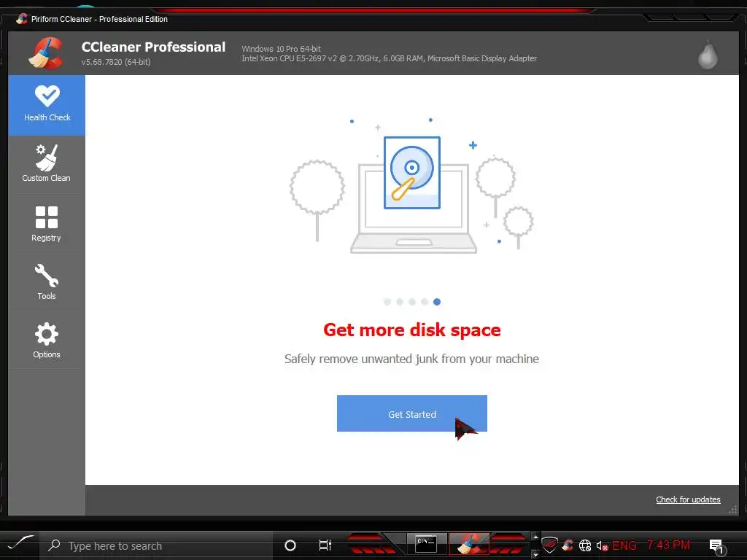Screen dimensions: 747x560
Task: Click the 7:43 PM clock
Action: tap(668, 545)
